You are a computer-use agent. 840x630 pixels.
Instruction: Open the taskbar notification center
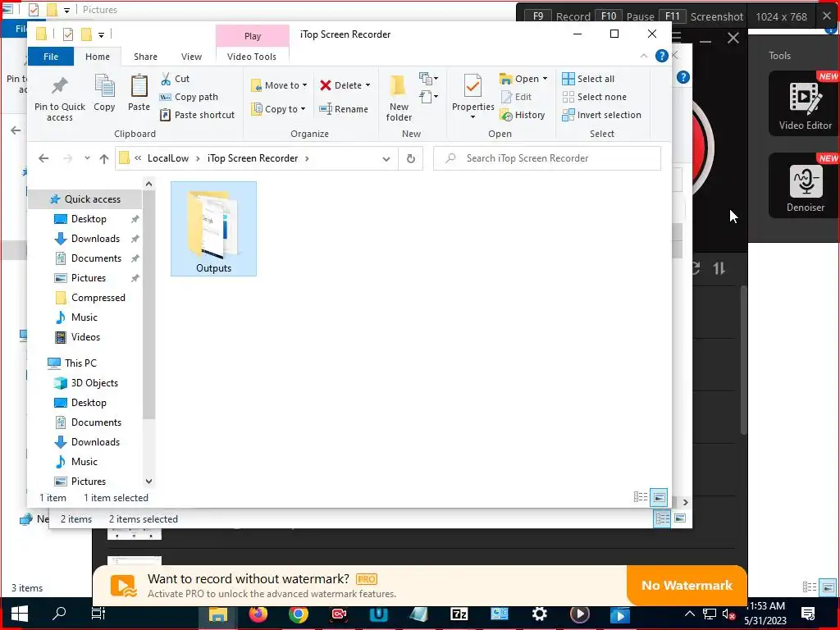pyautogui.click(x=808, y=614)
